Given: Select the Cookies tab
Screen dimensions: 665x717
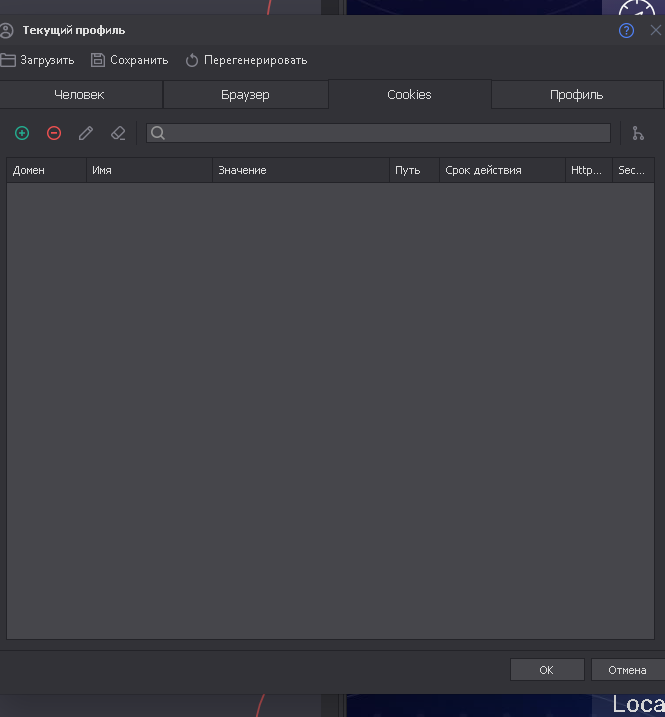Looking at the screenshot, I should [x=410, y=94].
